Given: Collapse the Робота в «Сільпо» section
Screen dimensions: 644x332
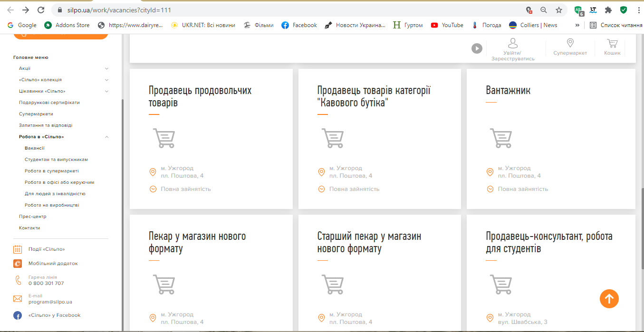Looking at the screenshot, I should [x=106, y=137].
